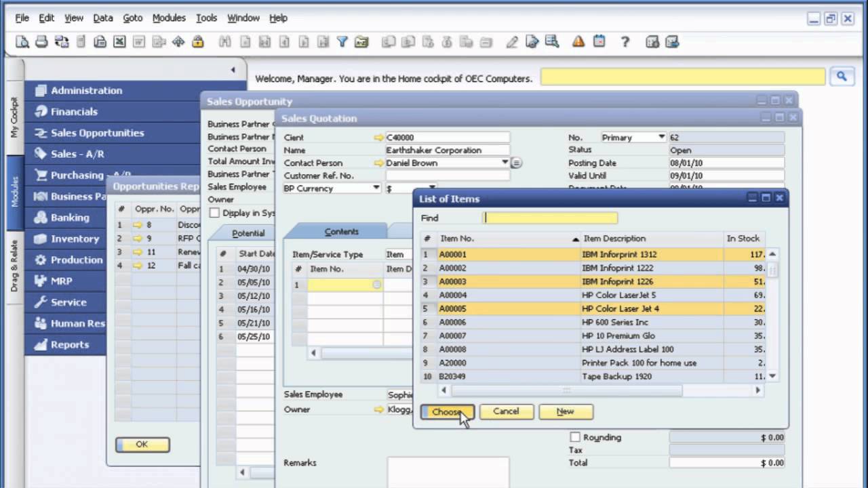Click the golden link arrow beside Owner Klogg
Screen dimensions: 868x488
click(x=378, y=409)
